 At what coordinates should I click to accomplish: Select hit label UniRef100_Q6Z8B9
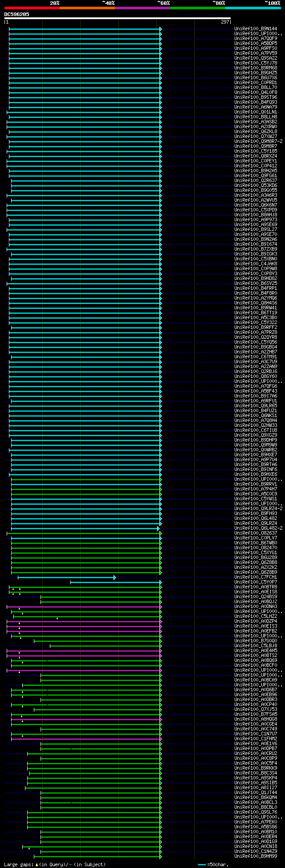click(256, 572)
